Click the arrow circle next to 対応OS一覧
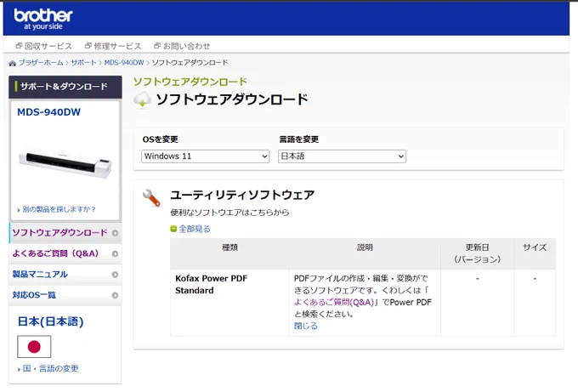 (115, 295)
